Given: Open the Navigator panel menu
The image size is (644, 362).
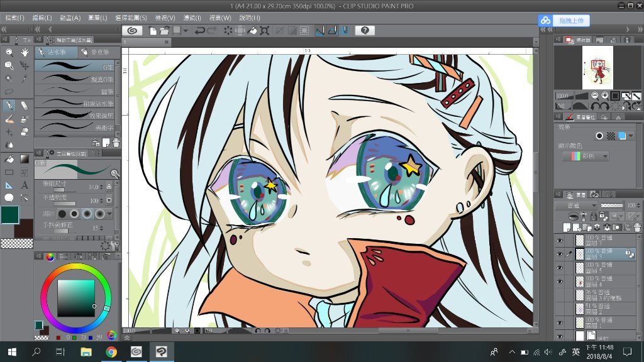Looking at the screenshot, I should click(558, 40).
